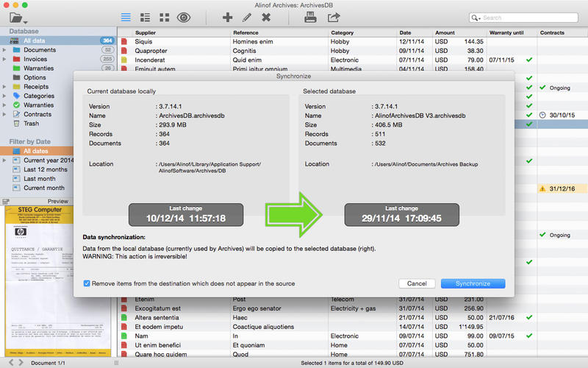Select Invoices red folder icon
This screenshot has width=588, height=368.
(16, 59)
